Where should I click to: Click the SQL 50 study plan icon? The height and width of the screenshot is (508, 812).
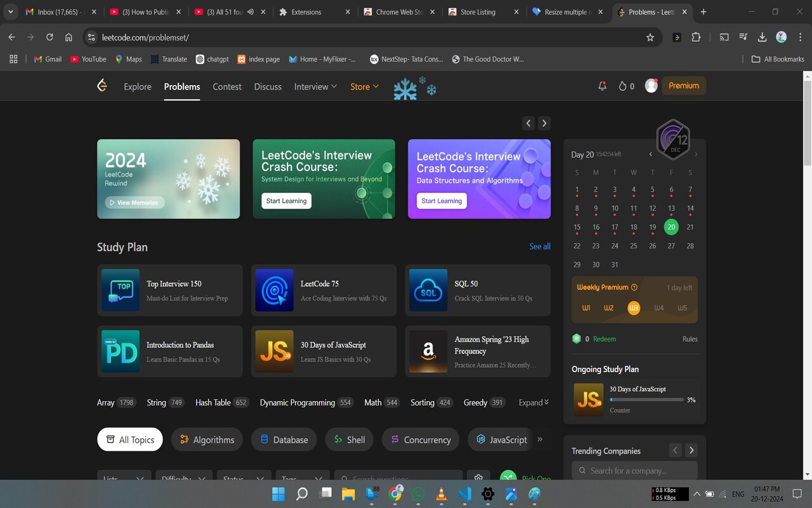coord(428,290)
